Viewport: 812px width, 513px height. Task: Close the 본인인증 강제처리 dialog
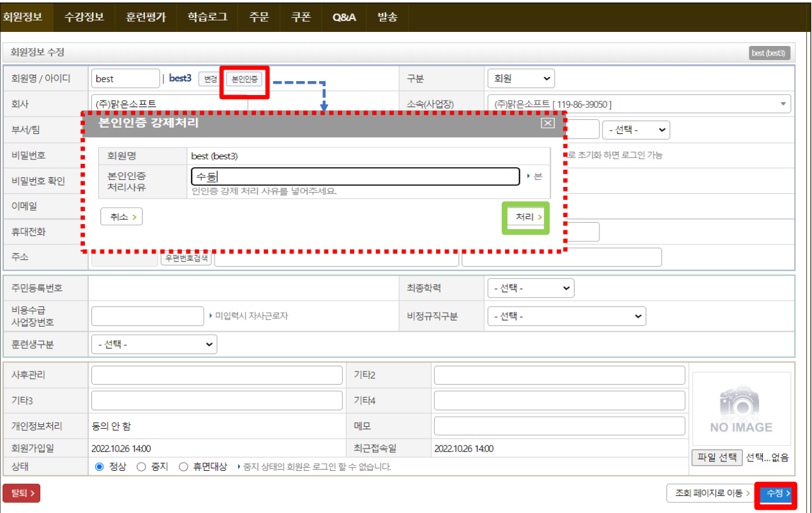click(547, 123)
